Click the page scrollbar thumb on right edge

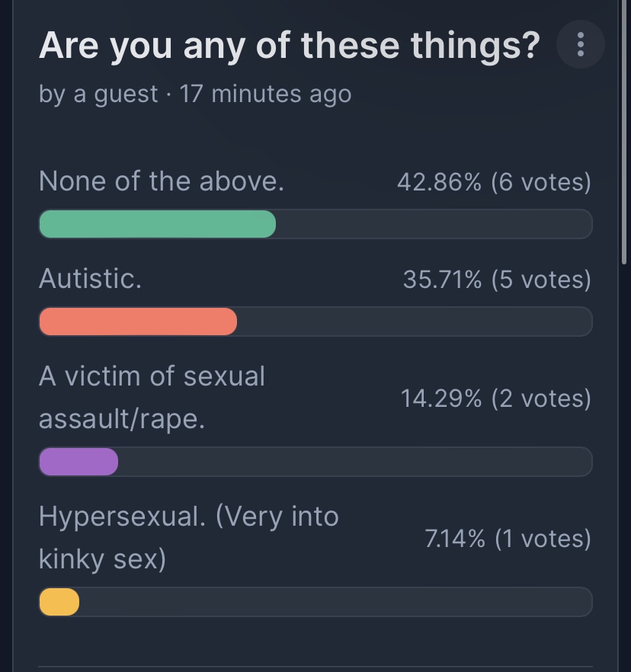[x=624, y=132]
